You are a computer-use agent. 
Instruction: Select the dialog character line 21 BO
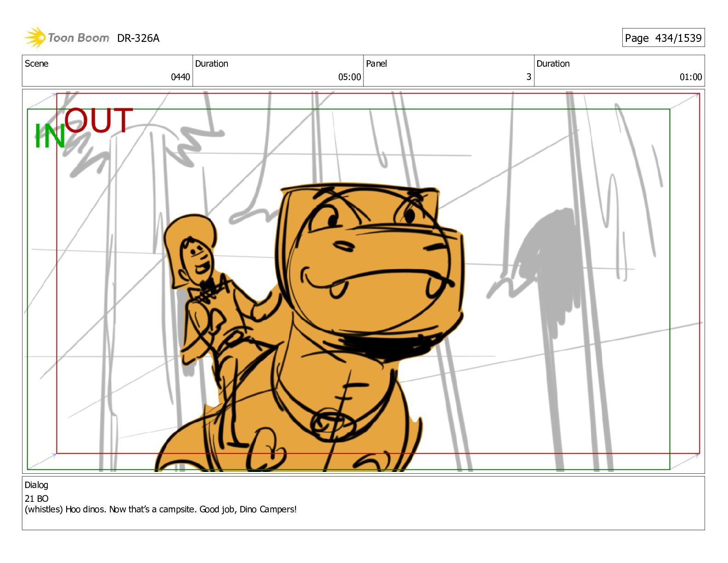click(x=36, y=498)
